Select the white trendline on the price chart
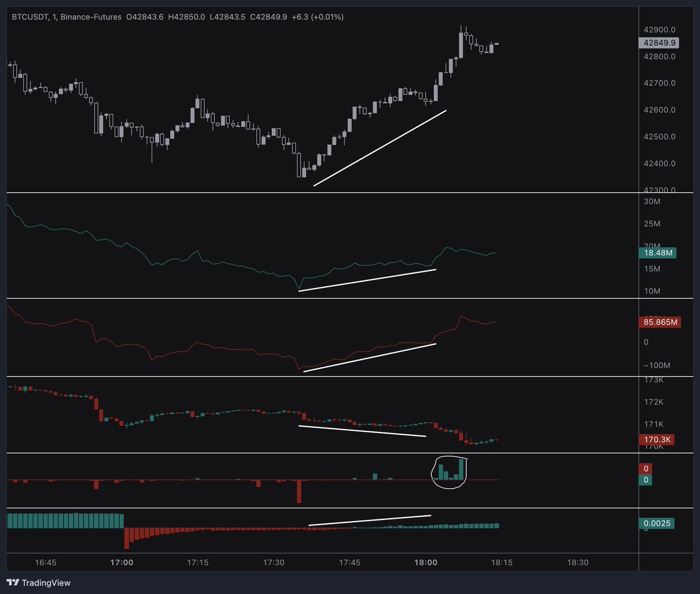Viewport: 700px width, 594px height. pos(379,149)
